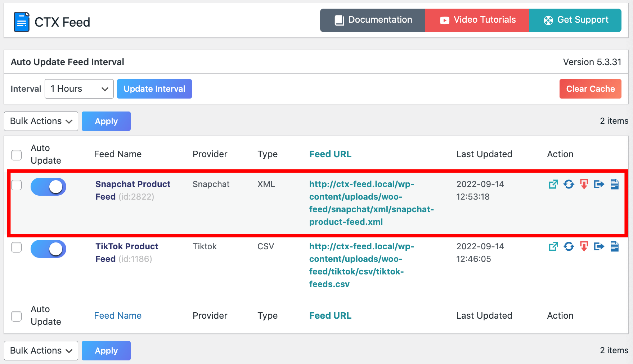This screenshot has height=364, width=633.
Task: Open the Interval dropdown
Action: click(79, 88)
